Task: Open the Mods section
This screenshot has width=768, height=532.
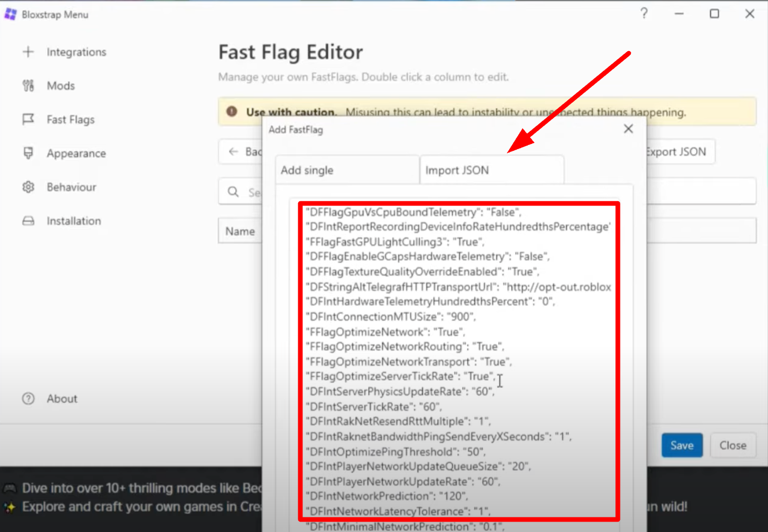Action: pos(60,86)
